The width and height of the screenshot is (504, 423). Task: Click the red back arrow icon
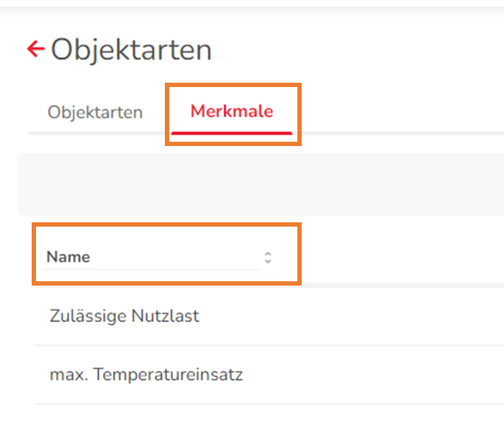click(x=35, y=49)
